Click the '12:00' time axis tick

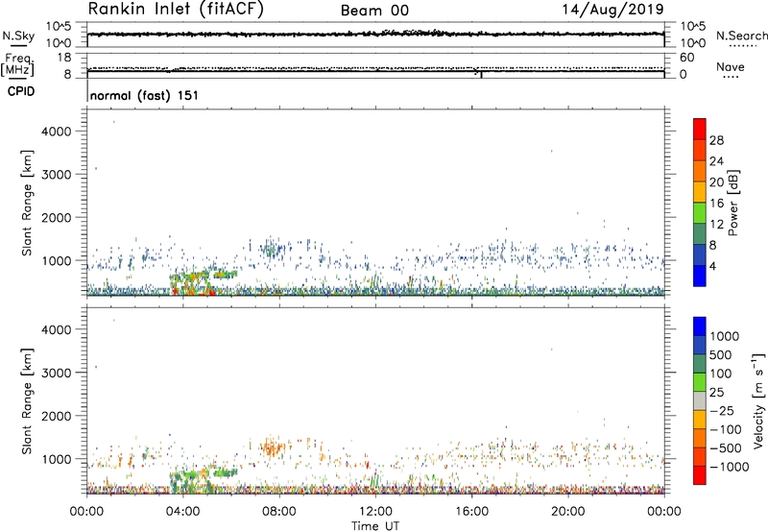point(375,512)
